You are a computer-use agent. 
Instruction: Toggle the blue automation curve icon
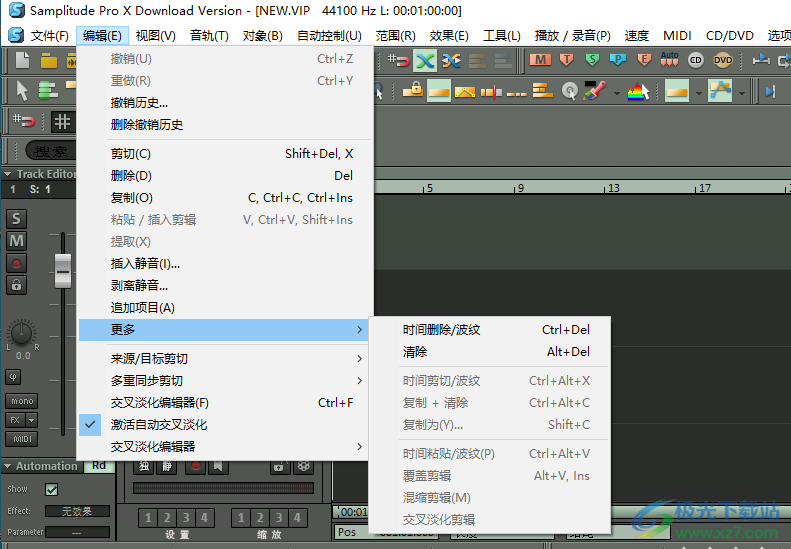(720, 91)
